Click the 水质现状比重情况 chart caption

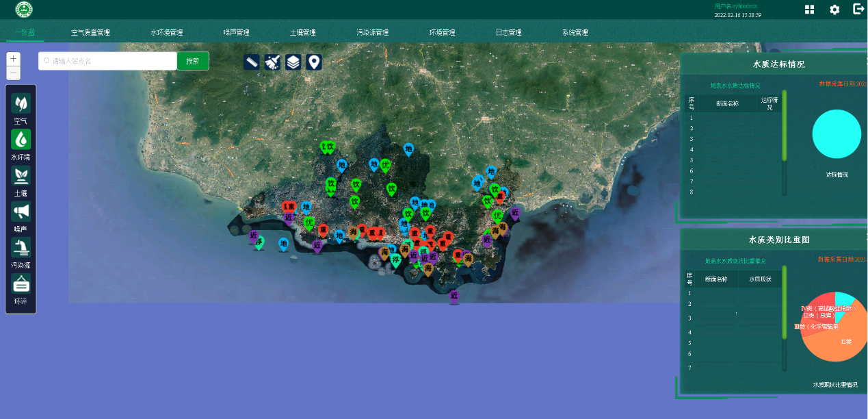835,385
